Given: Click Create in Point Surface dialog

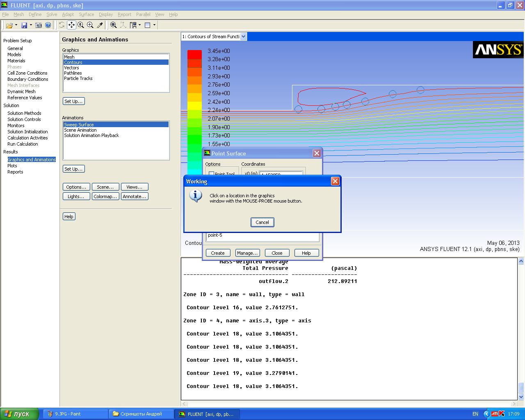Looking at the screenshot, I should [x=218, y=253].
